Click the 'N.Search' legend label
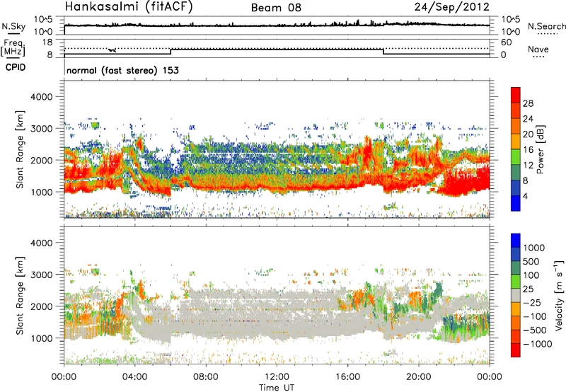Viewport: 566px width, 392px height. coord(547,26)
